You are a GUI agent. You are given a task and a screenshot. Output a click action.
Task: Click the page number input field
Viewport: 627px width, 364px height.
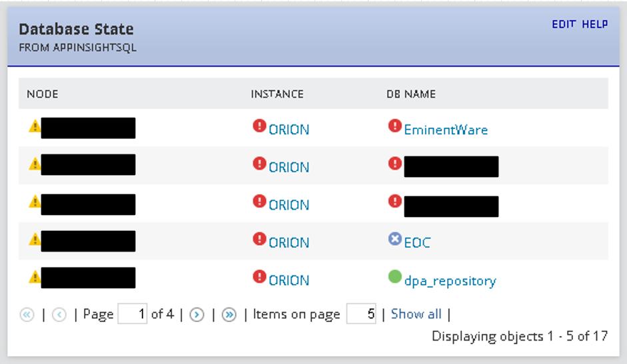pos(133,313)
